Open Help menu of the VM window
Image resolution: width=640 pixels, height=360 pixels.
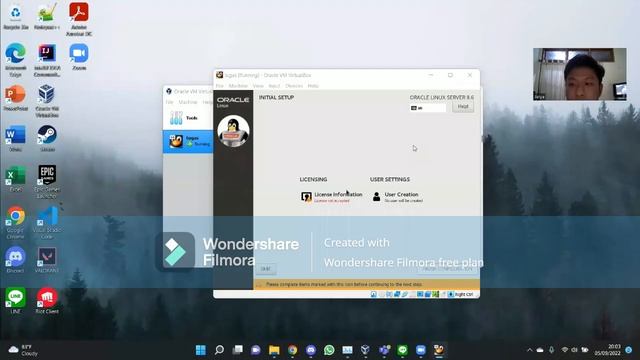313,86
